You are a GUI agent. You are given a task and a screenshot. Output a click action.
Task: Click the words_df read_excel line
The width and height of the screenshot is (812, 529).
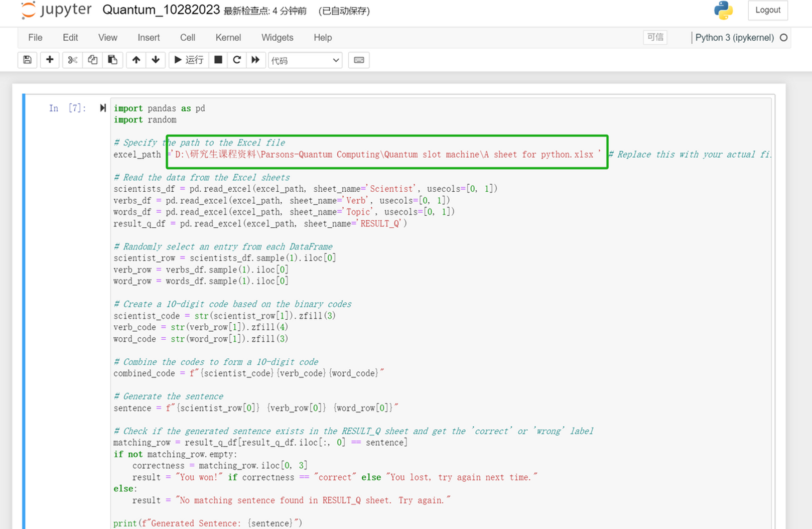click(284, 212)
